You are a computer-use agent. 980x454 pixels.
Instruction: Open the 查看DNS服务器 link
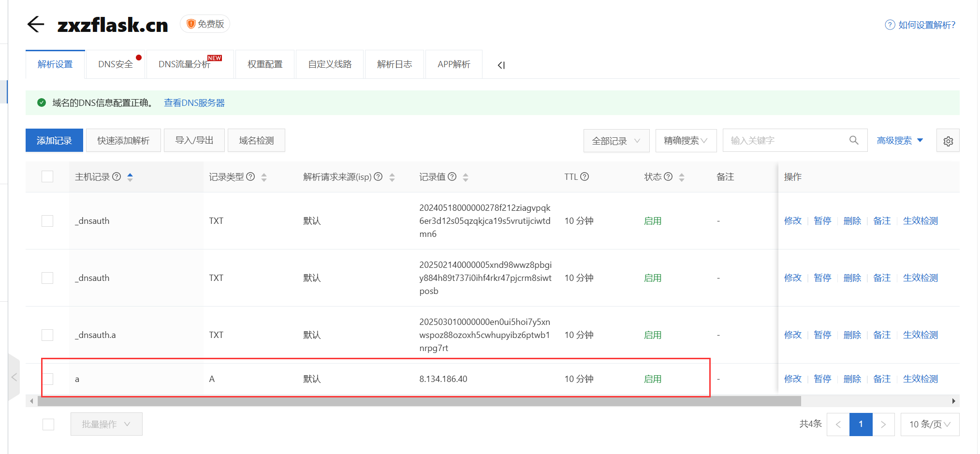pos(194,103)
